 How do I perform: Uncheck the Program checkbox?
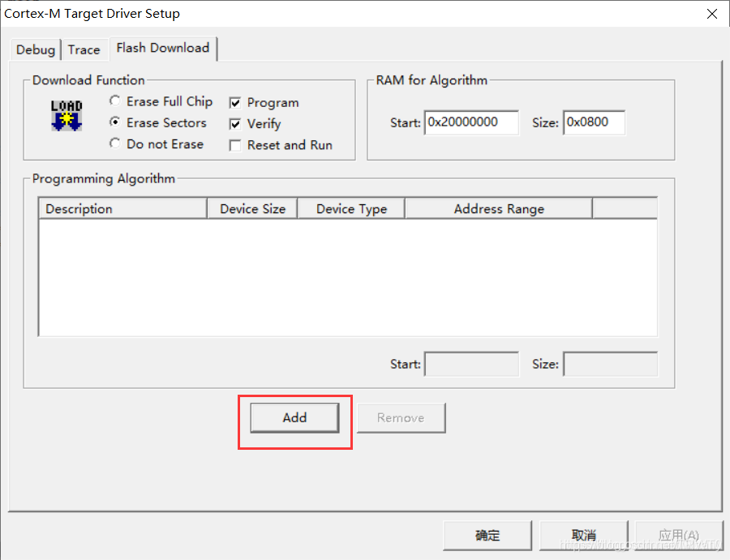[235, 103]
